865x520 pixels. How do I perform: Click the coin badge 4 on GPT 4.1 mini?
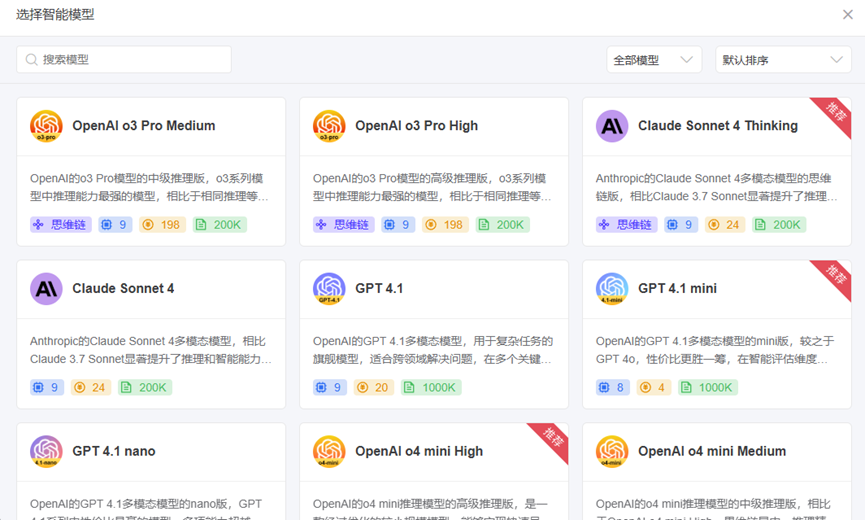654,387
